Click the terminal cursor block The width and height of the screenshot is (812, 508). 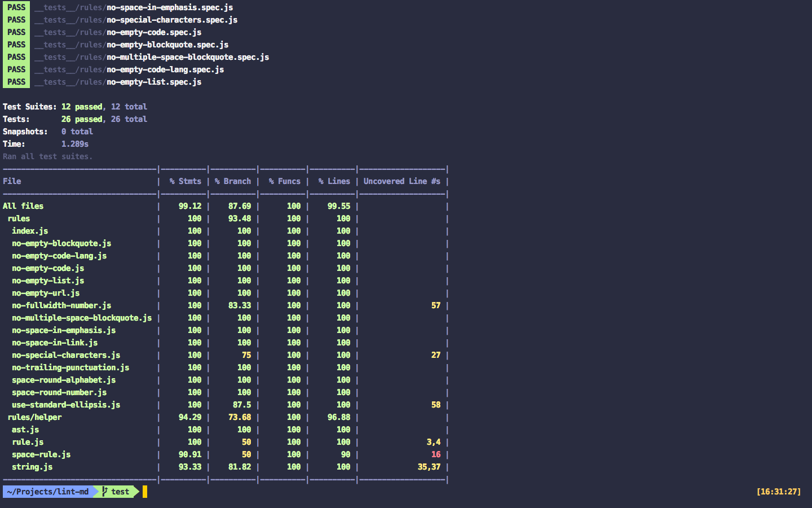145,492
